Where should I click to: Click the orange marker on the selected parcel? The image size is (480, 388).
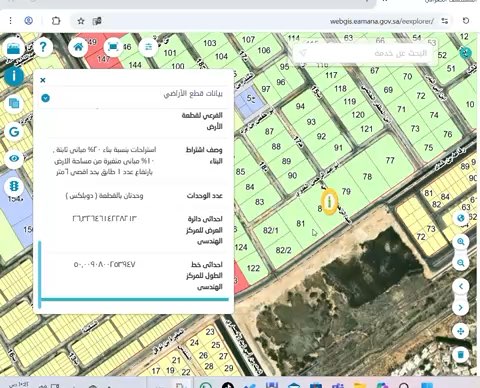click(x=330, y=201)
